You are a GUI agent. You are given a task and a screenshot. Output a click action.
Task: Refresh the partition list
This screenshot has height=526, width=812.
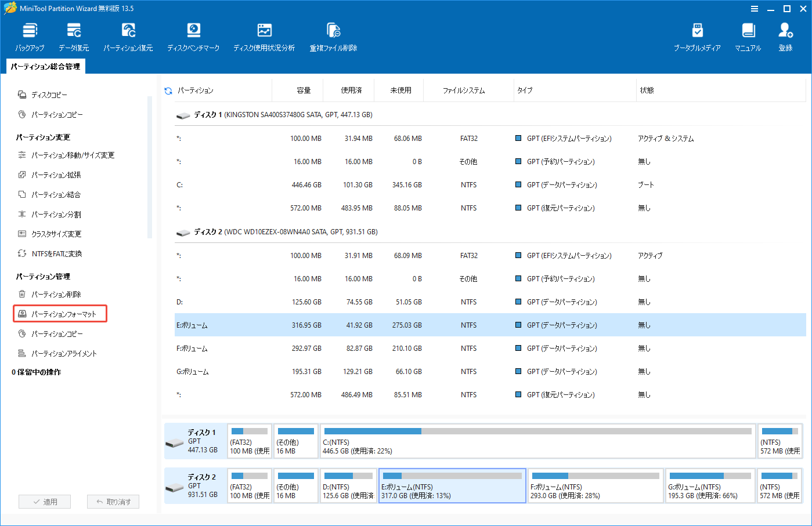pos(167,90)
